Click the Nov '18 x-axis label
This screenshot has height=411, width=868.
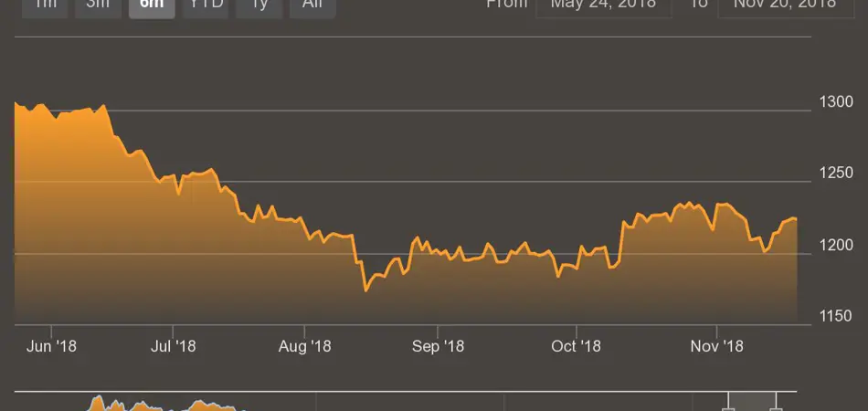pos(717,346)
